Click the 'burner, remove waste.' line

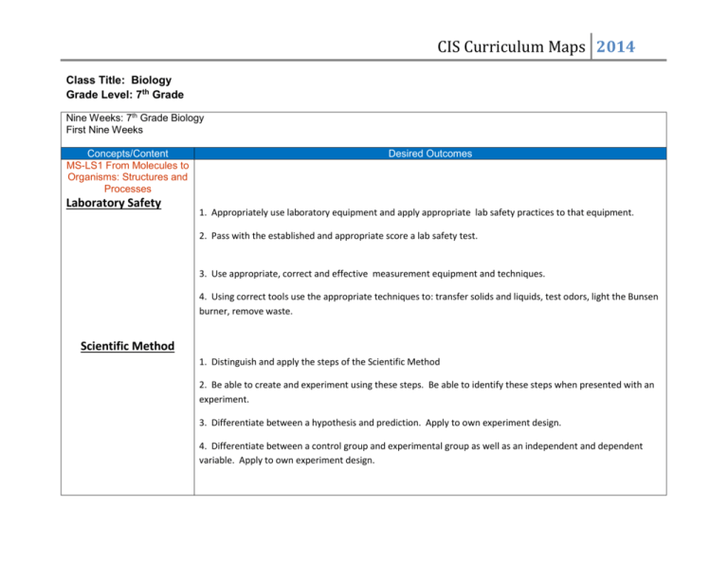click(x=246, y=312)
